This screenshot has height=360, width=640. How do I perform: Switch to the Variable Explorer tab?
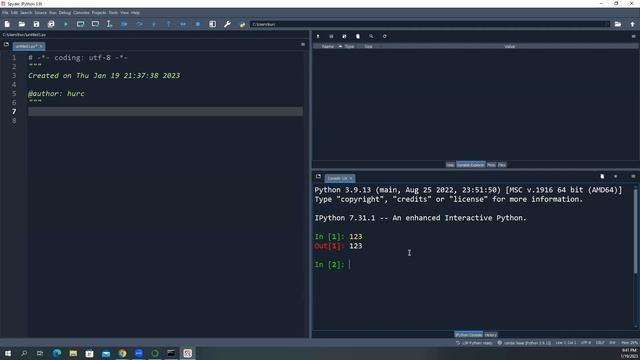(x=471, y=165)
